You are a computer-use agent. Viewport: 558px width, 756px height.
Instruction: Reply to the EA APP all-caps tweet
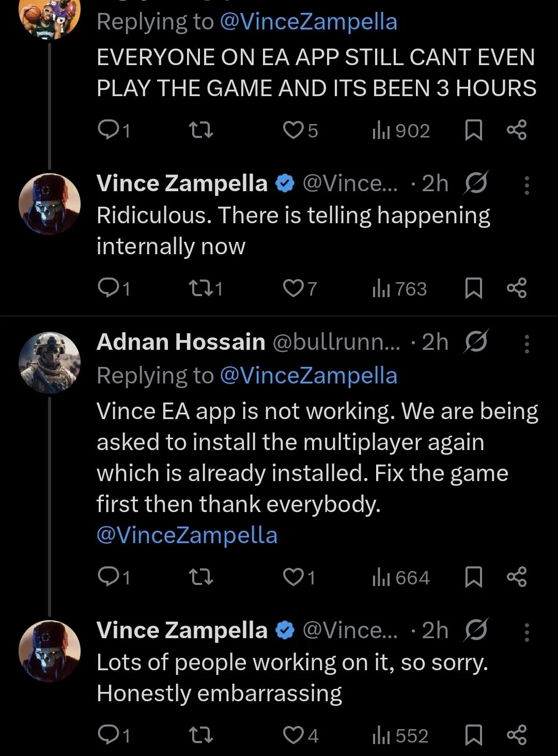click(x=108, y=130)
